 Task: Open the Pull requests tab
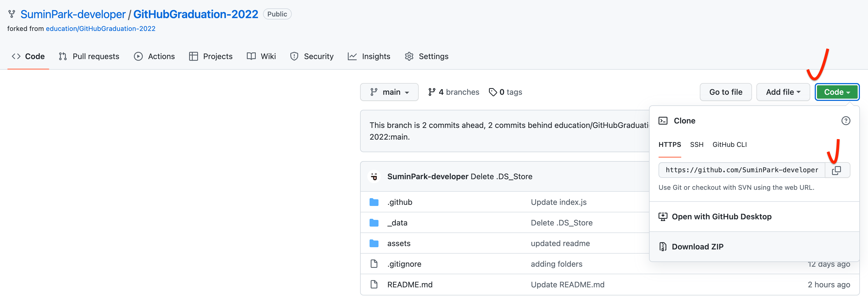[x=89, y=56]
